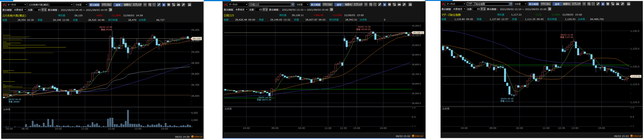Toggle the yen price display in 225先物大阪 chart
Image resolution: width=644 pixels, height=139 pixels.
pyautogui.click(x=164, y=5)
